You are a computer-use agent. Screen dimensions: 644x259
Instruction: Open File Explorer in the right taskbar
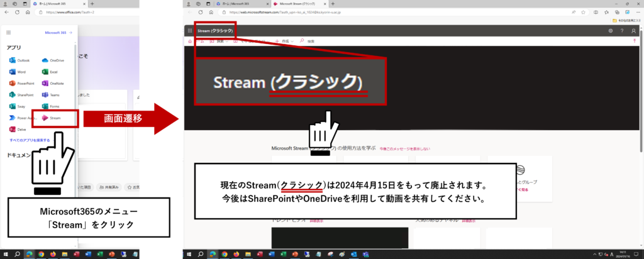click(247, 255)
